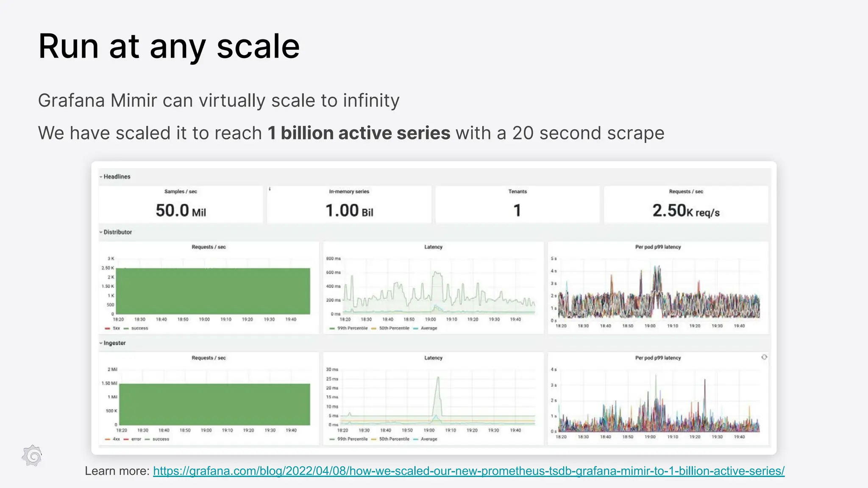Click the info icon on In-memory series panel
The height and width of the screenshot is (488, 868).
point(270,189)
